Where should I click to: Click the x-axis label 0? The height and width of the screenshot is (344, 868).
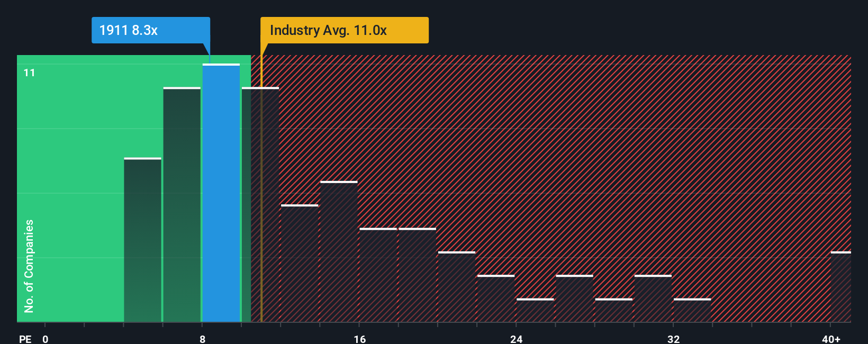[x=46, y=339]
